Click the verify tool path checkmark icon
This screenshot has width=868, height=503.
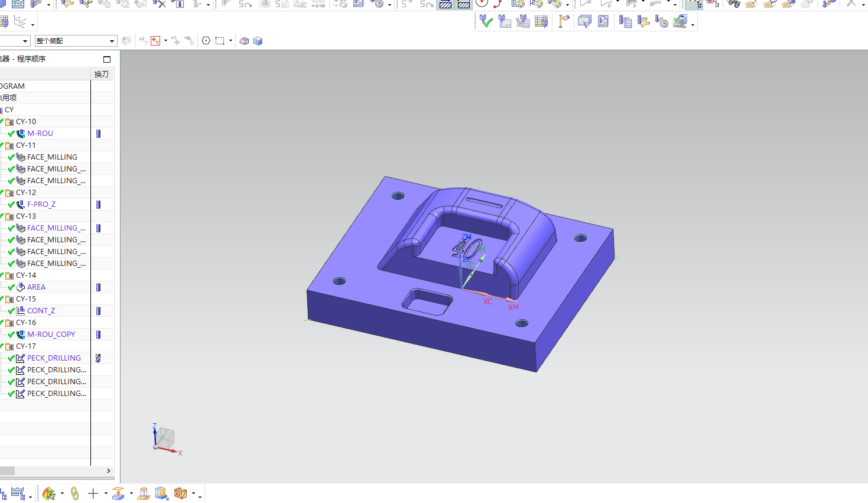(486, 22)
